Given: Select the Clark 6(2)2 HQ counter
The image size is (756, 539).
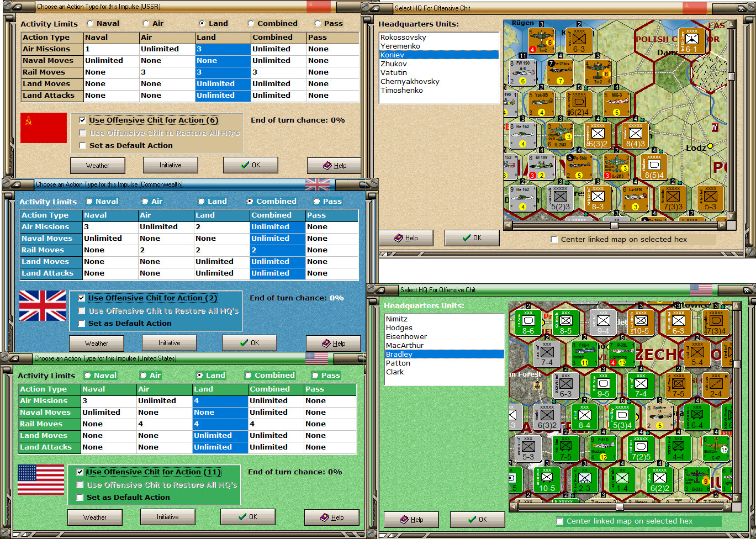Looking at the screenshot, I should 659,480.
